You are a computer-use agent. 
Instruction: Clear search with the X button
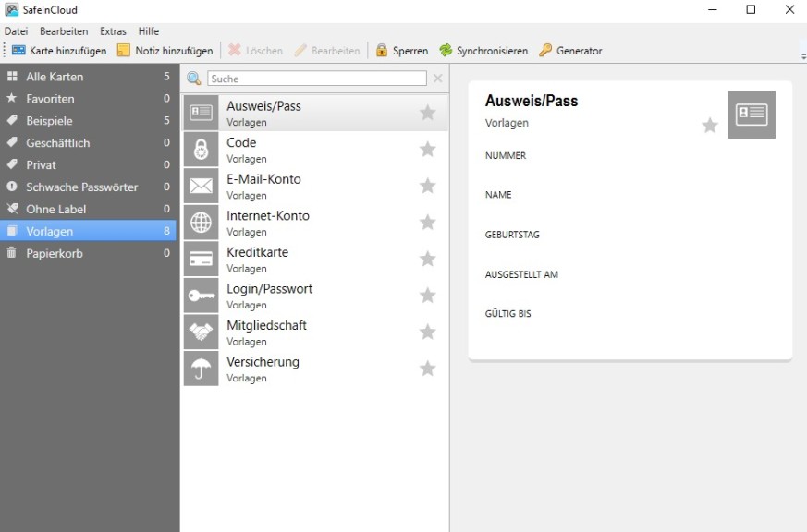click(x=438, y=79)
